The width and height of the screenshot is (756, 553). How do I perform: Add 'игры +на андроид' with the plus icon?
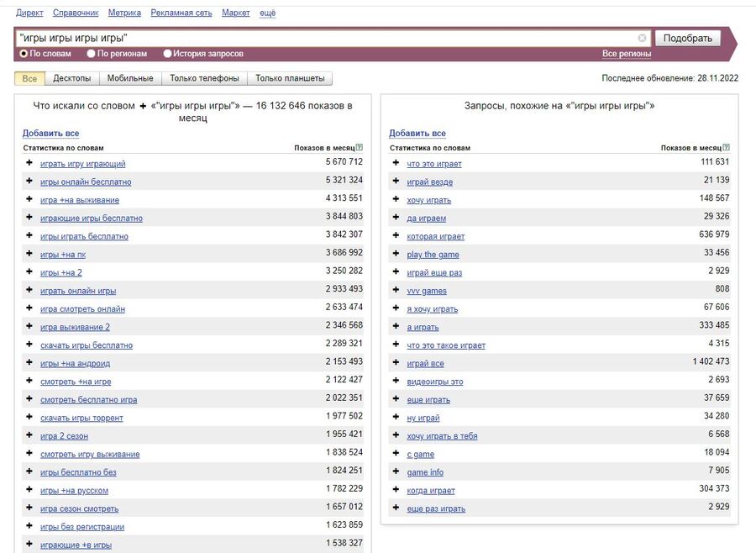(29, 362)
